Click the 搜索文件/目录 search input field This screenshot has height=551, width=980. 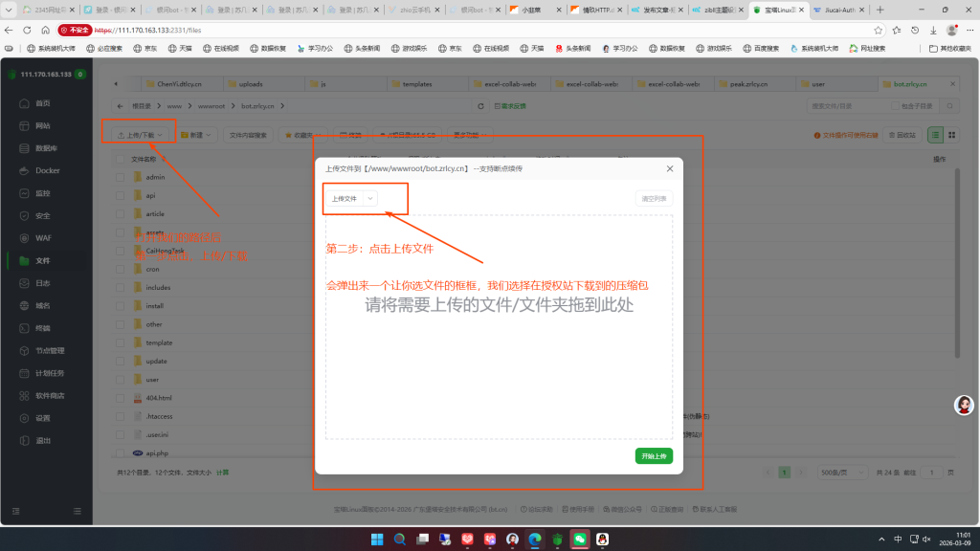coord(842,106)
